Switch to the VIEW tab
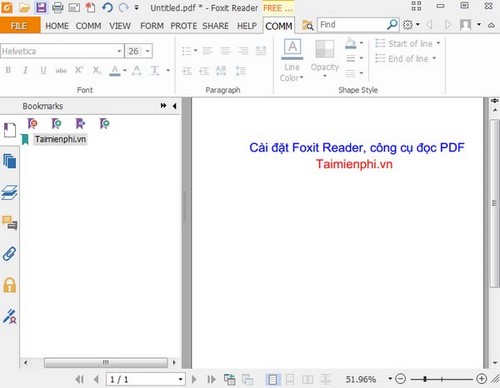This screenshot has height=388, width=500. [x=120, y=26]
